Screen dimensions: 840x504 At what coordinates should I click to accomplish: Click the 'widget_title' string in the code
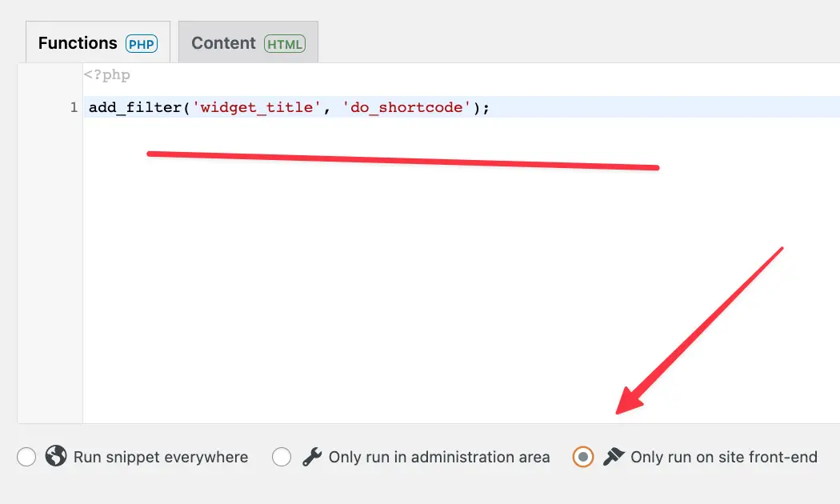(257, 107)
